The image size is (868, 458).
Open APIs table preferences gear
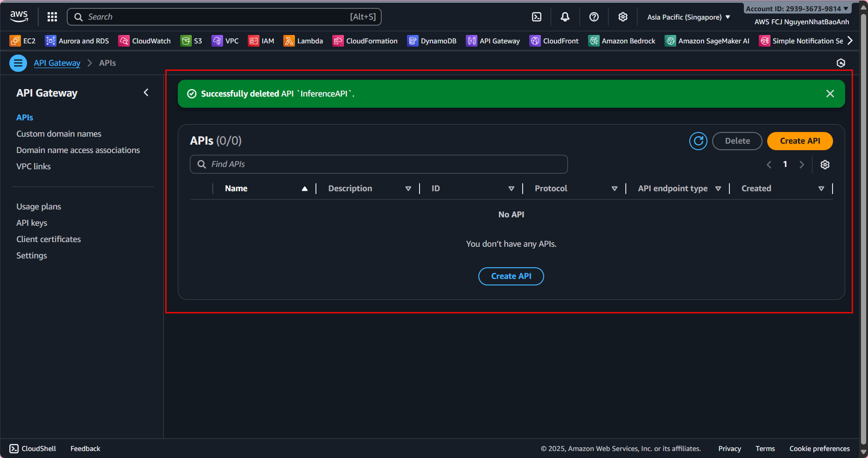tap(825, 165)
